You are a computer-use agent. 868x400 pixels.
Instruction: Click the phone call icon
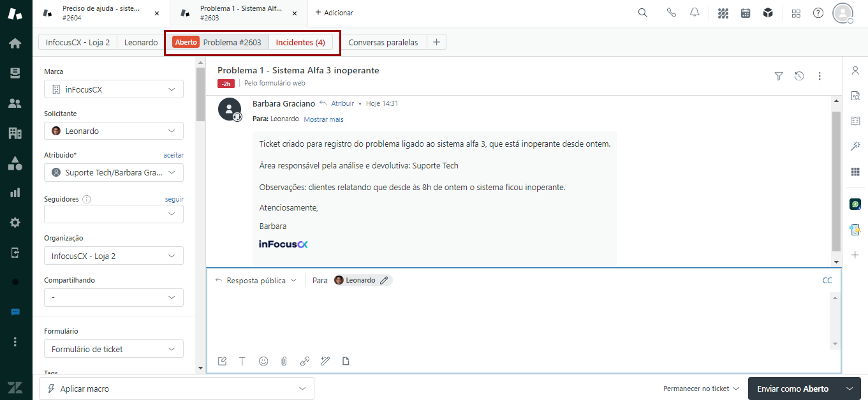671,13
